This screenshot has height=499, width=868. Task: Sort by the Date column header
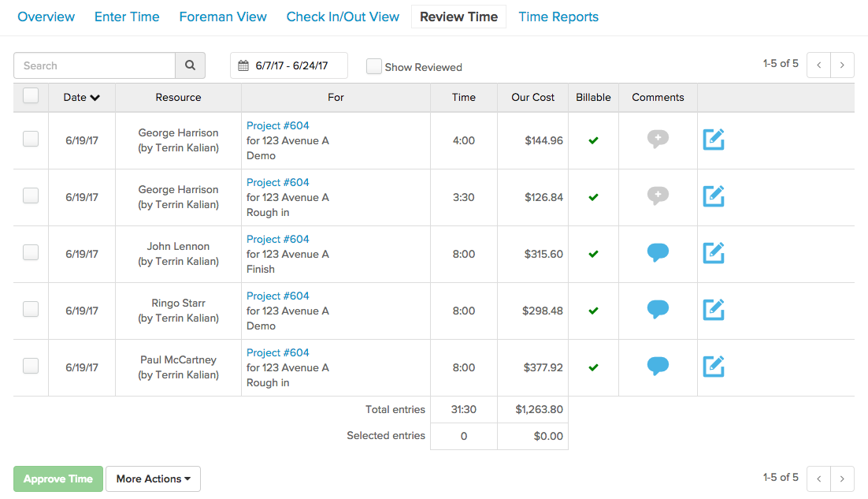82,98
